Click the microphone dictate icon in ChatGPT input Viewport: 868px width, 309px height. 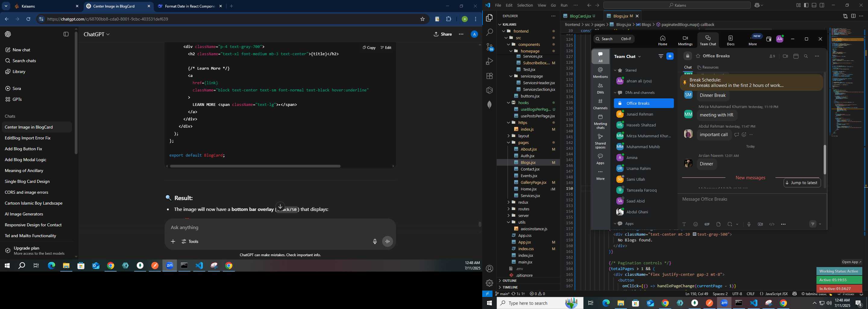coord(375,241)
